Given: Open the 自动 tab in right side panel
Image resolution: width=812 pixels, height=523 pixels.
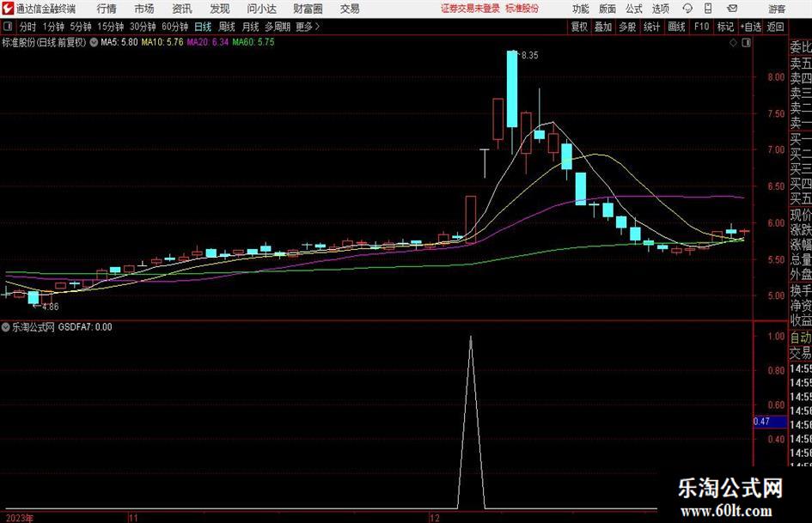Looking at the screenshot, I should pos(801,338).
